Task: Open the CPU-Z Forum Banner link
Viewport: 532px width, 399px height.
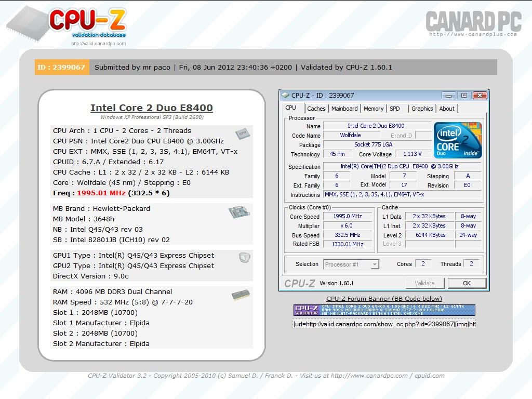Action: pos(384,299)
